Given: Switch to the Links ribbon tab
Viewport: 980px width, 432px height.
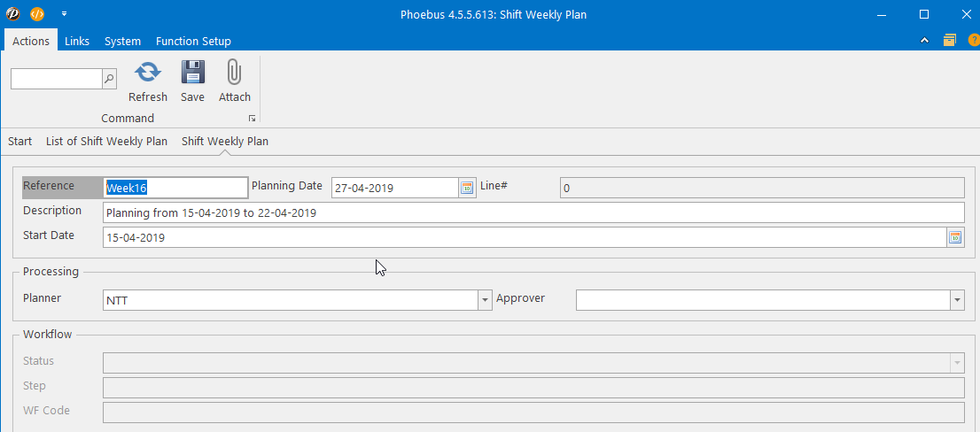Looking at the screenshot, I should (x=77, y=42).
